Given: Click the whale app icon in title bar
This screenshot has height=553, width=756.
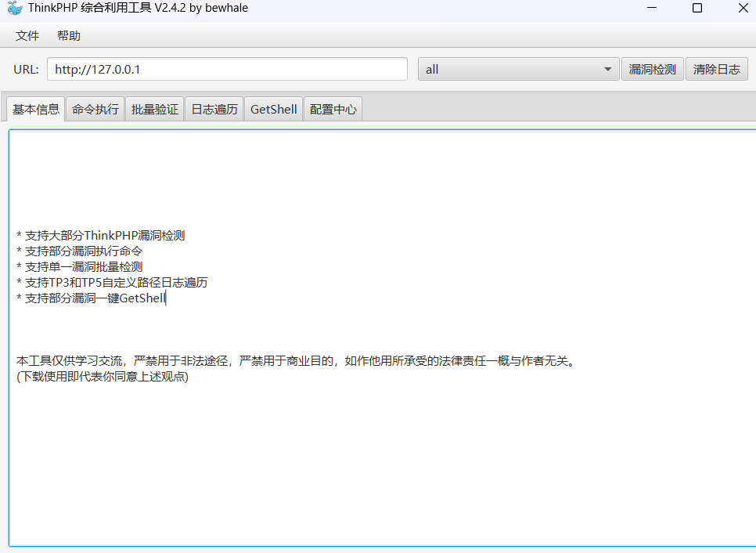Looking at the screenshot, I should (x=14, y=8).
